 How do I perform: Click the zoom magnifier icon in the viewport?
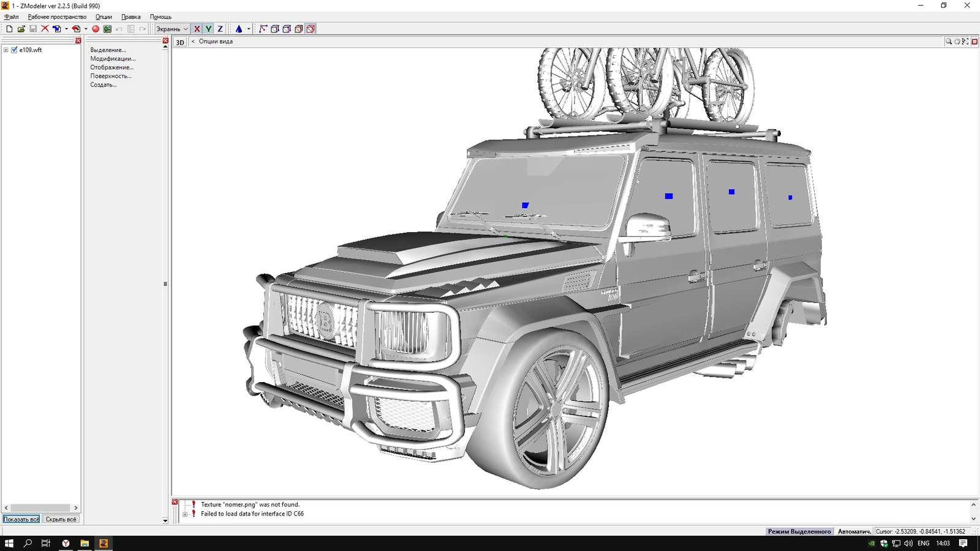pos(949,42)
